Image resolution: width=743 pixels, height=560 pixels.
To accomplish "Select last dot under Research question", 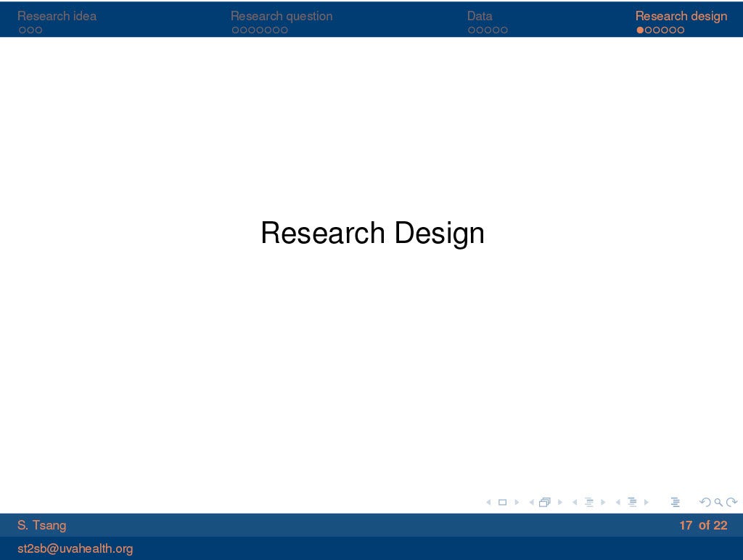I will [x=284, y=30].
